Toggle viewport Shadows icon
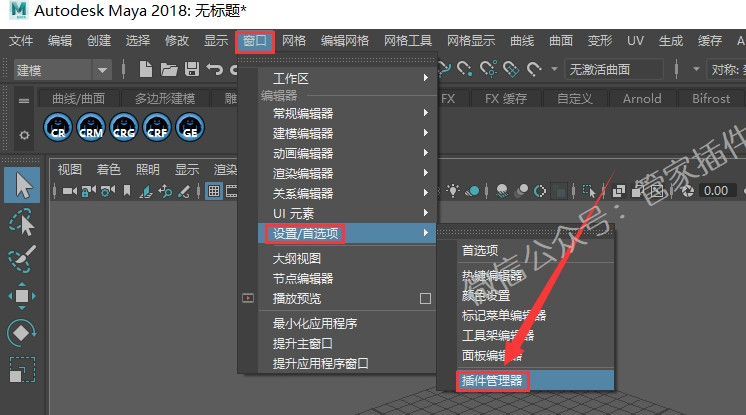The image size is (746, 415). (472, 191)
